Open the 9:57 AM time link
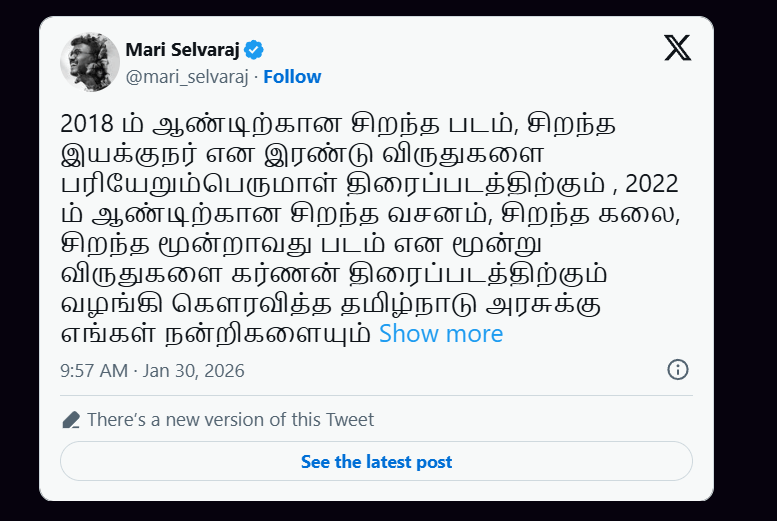 pos(94,370)
